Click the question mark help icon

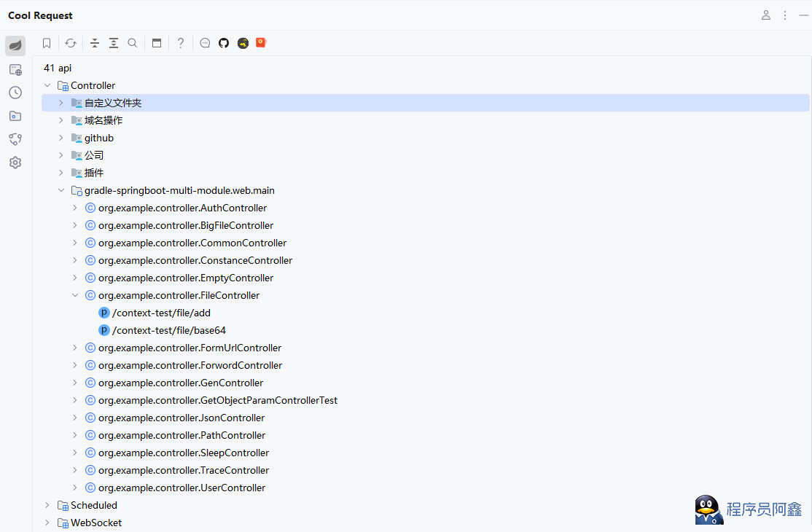click(181, 43)
